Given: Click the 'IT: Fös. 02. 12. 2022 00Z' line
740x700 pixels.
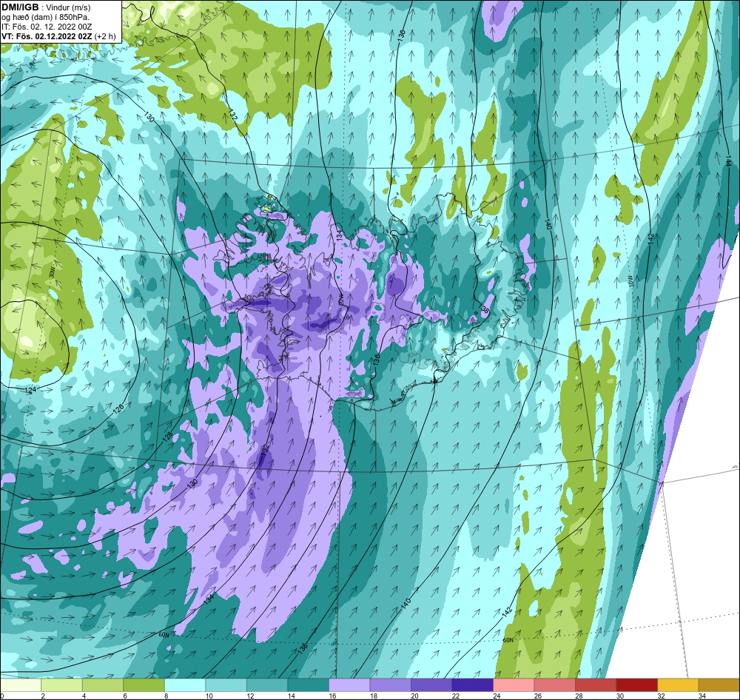Looking at the screenshot, I should [x=45, y=27].
